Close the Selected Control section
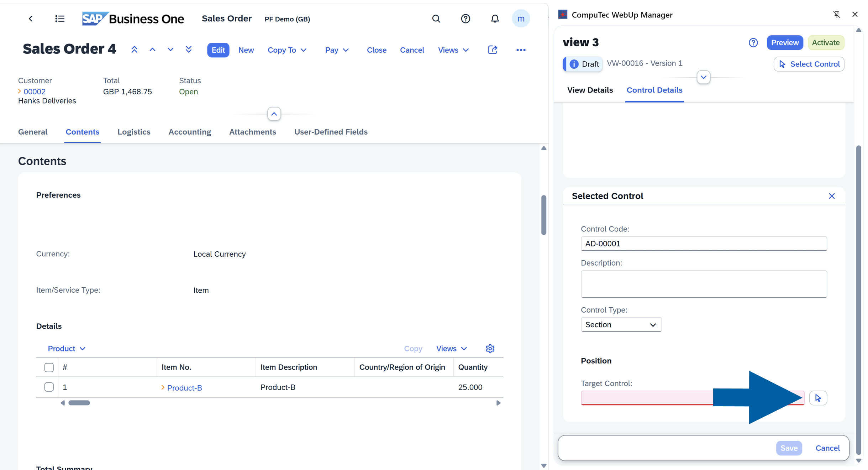The width and height of the screenshot is (868, 470). (832, 196)
